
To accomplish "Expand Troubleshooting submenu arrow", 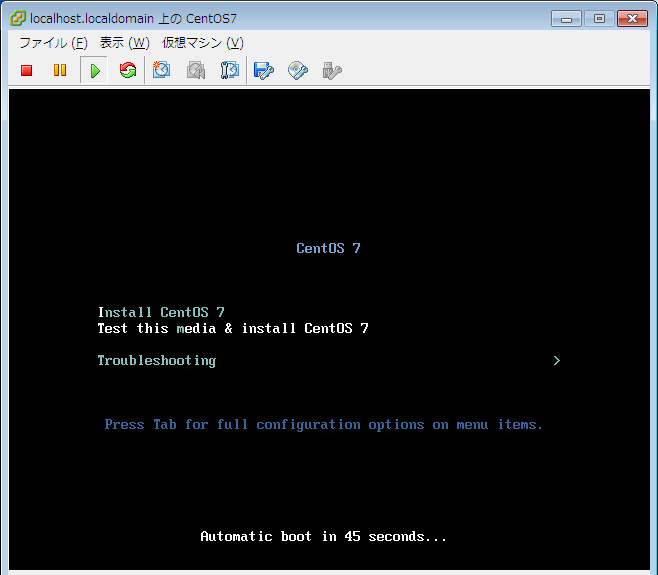I will 556,361.
